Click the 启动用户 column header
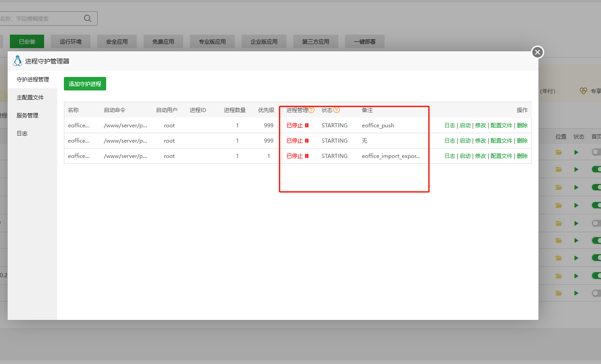601x364 pixels. click(x=167, y=110)
